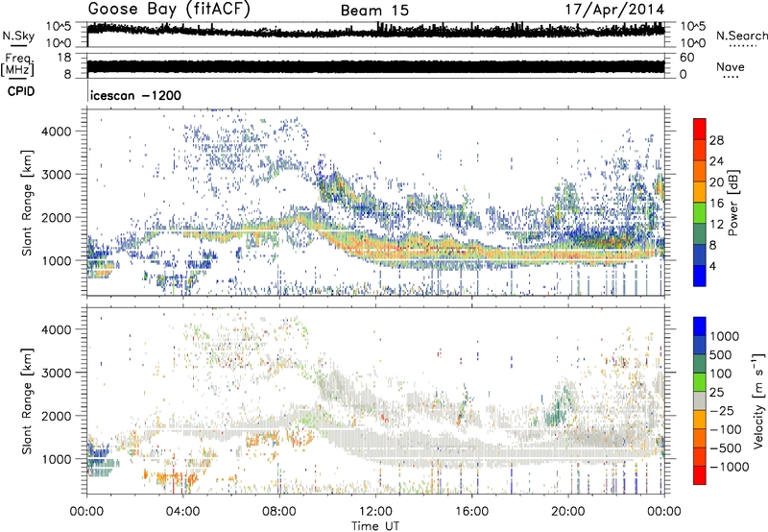The width and height of the screenshot is (768, 532).
Task: Click the '18' tick on the frequency axis
Action: [63, 58]
